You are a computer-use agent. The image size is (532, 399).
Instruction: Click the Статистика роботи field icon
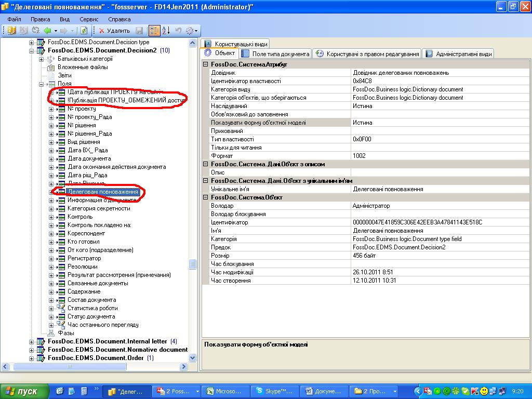point(61,308)
